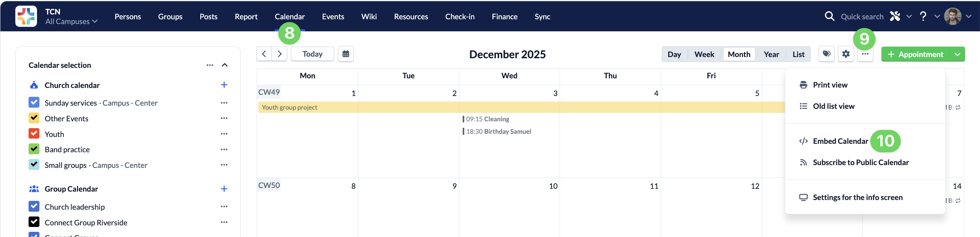Click the Today button

pyautogui.click(x=313, y=54)
